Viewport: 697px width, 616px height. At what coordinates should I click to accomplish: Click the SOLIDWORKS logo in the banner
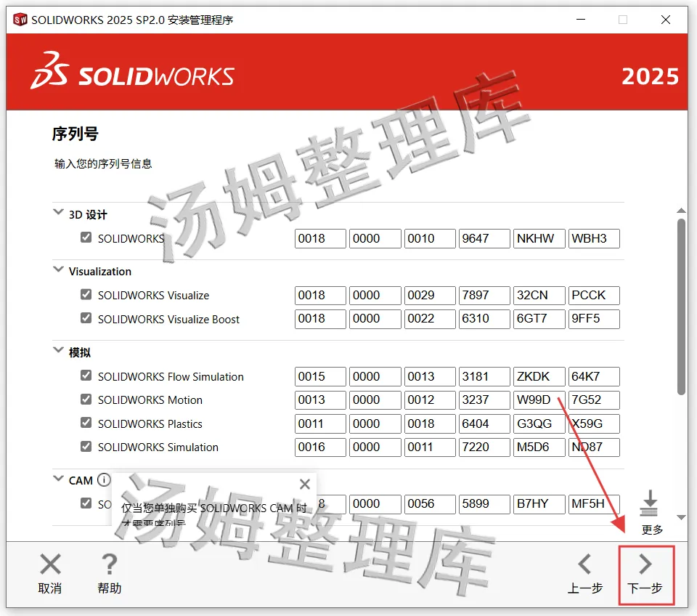point(132,72)
